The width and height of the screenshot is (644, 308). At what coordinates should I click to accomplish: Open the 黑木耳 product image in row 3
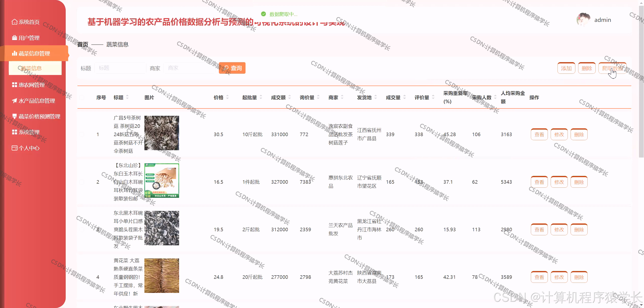(162, 228)
